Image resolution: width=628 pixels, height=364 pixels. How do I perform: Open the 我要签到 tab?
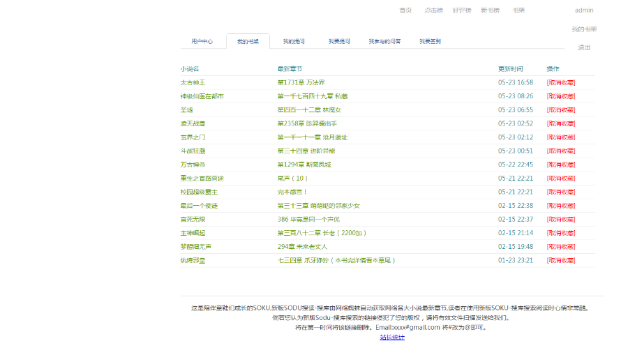click(x=430, y=41)
